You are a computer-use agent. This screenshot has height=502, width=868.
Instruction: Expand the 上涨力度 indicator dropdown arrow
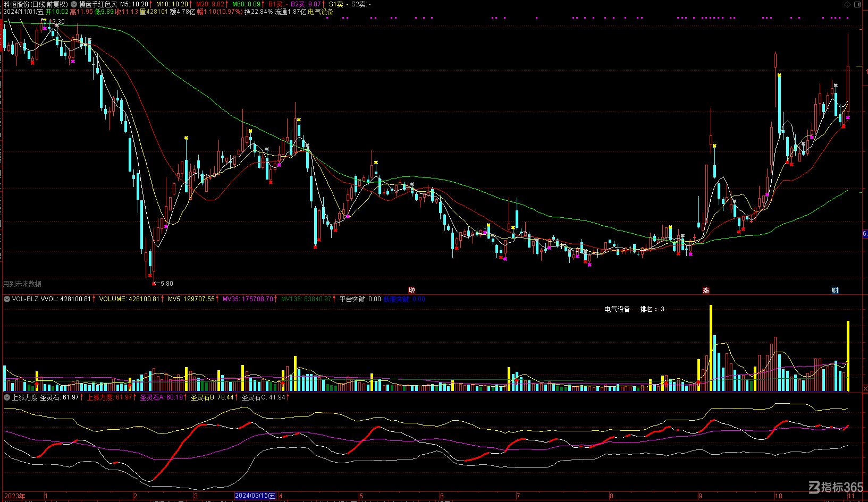[7, 397]
